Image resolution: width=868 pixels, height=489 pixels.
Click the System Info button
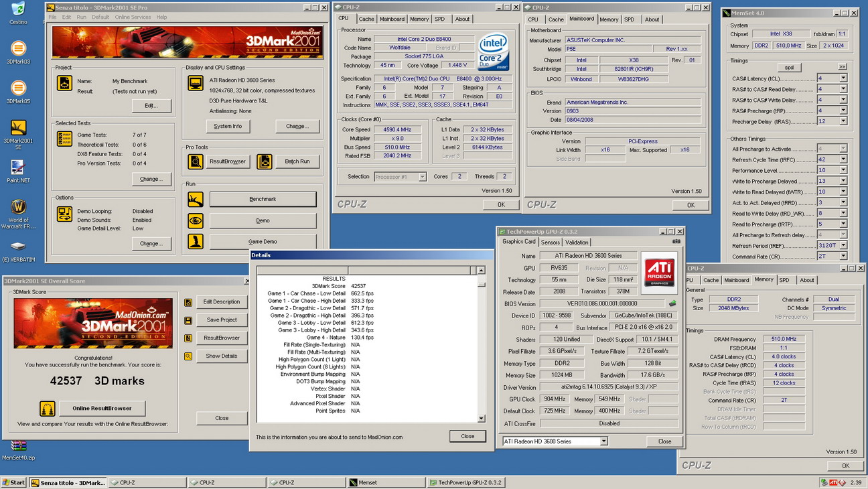(x=228, y=126)
